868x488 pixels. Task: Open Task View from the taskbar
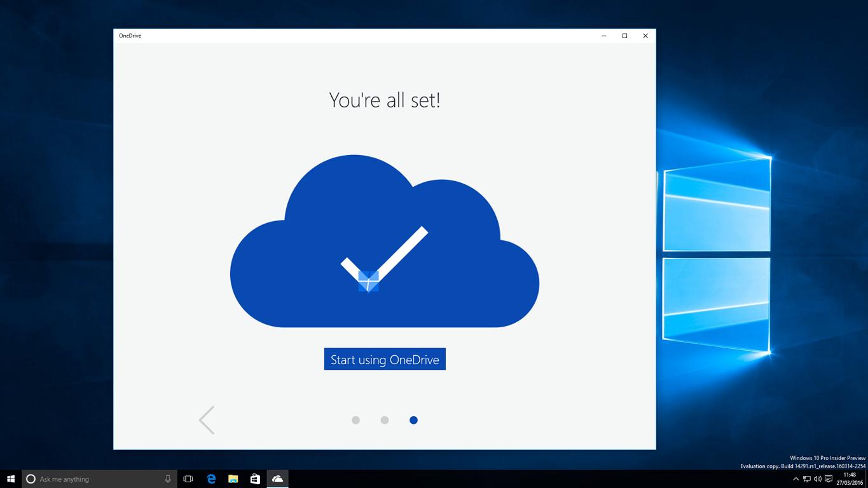click(188, 479)
